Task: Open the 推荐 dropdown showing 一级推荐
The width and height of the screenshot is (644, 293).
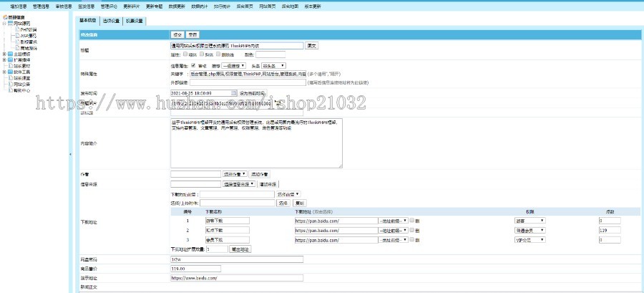Action: (x=234, y=66)
